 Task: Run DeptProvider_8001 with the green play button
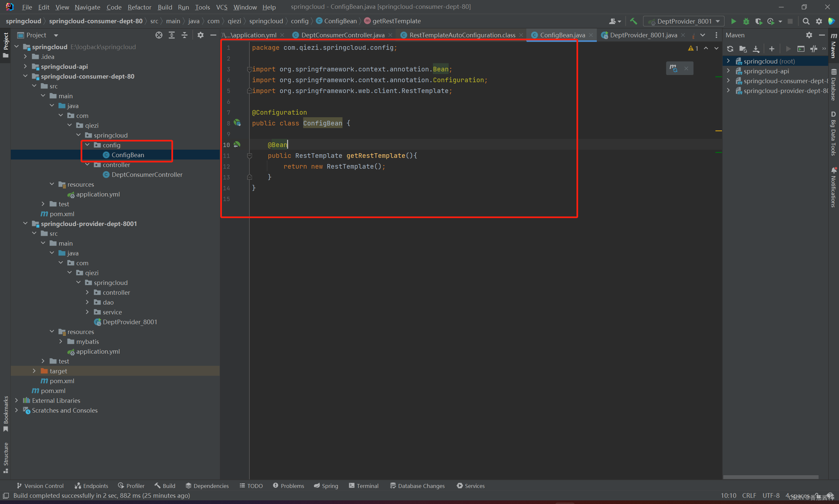pos(733,21)
